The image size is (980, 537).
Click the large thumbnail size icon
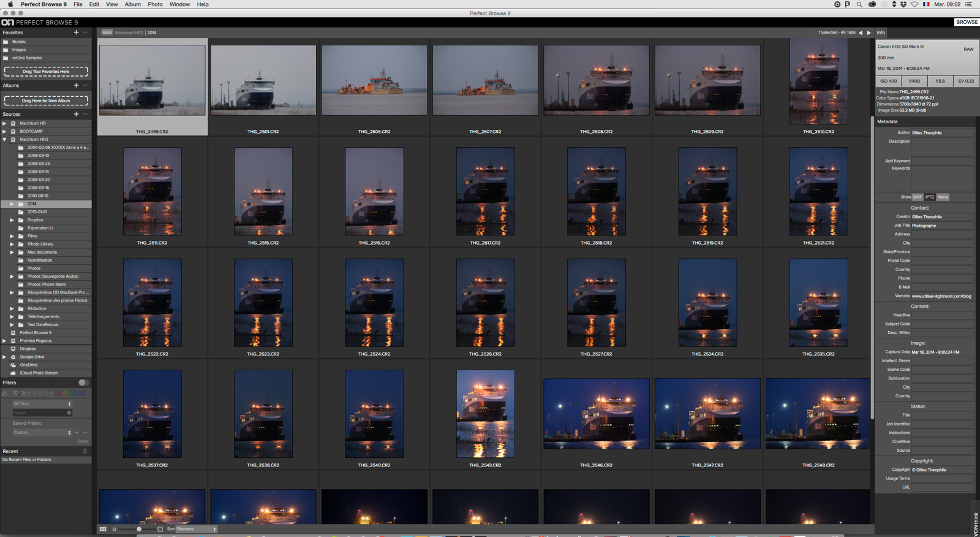pos(160,529)
